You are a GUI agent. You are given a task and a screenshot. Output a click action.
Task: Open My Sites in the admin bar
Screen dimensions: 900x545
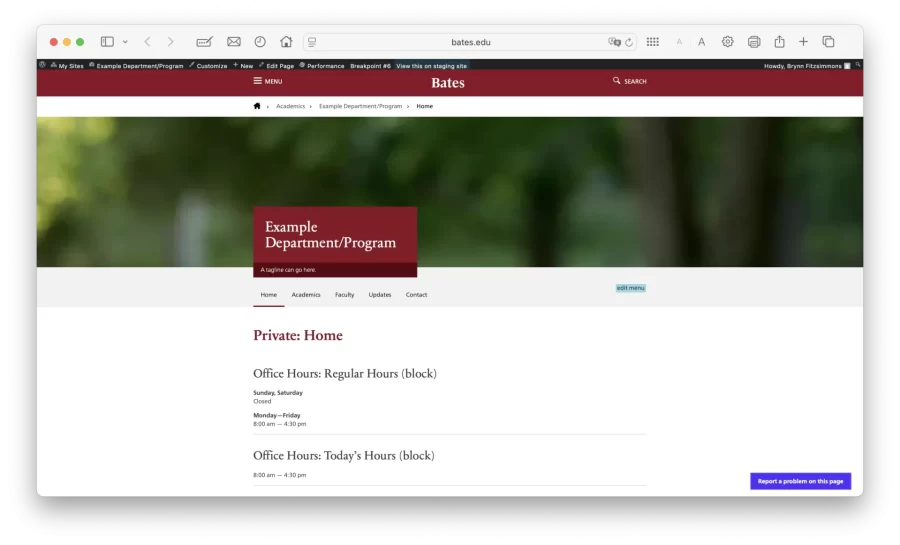67,66
